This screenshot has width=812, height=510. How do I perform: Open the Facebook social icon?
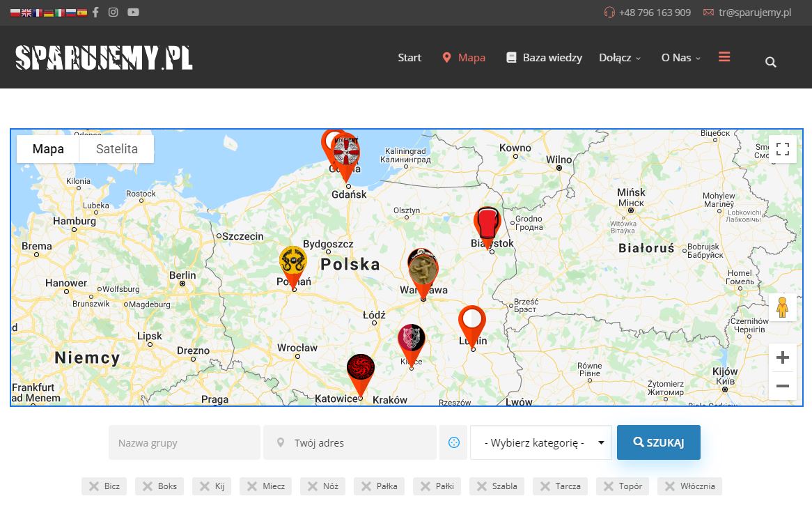[95, 12]
